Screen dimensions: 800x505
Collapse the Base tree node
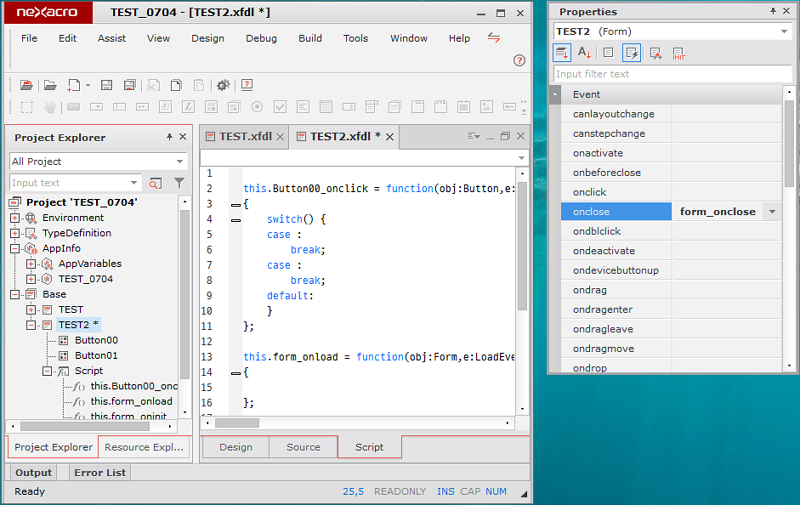[15, 294]
